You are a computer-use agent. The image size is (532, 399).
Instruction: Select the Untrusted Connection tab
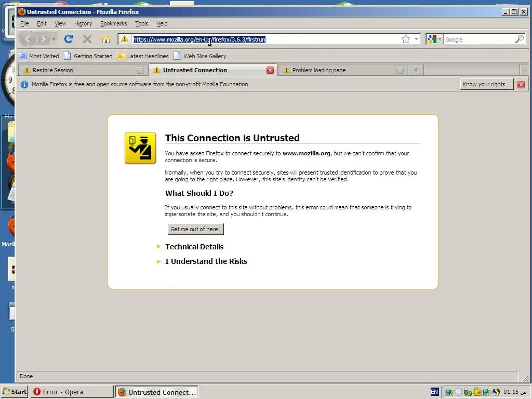pos(212,70)
